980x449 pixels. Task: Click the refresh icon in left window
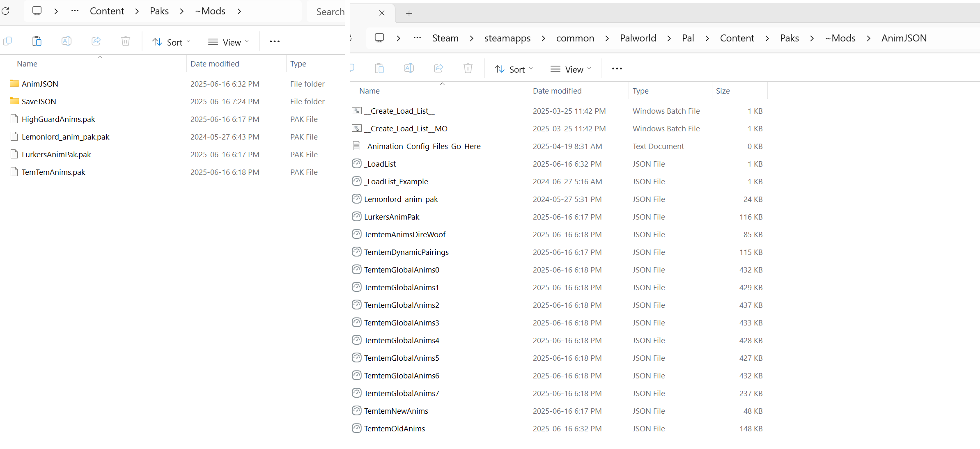pos(5,11)
